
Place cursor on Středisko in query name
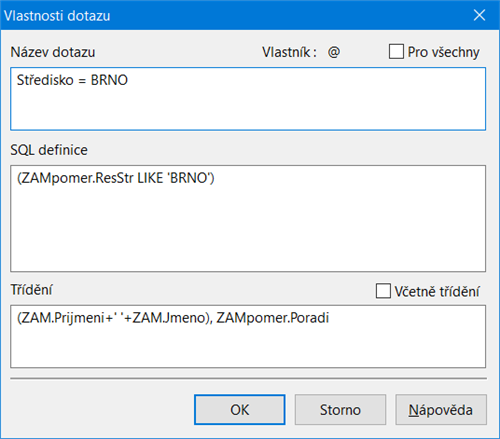point(45,80)
